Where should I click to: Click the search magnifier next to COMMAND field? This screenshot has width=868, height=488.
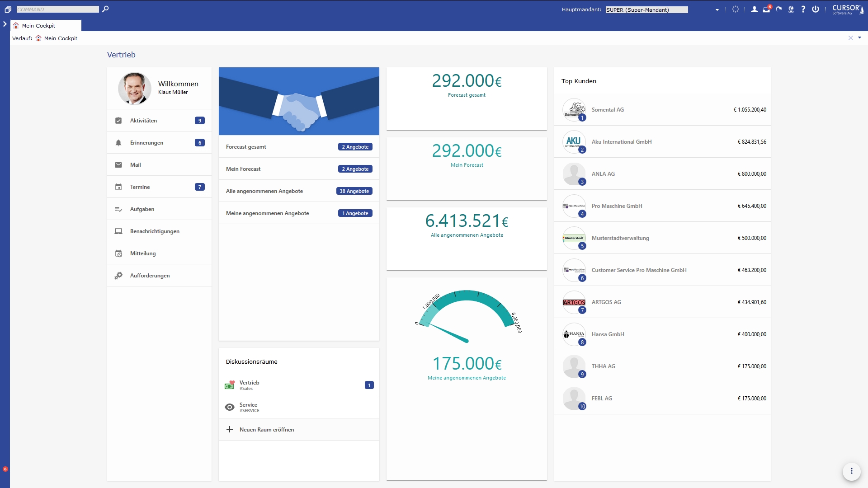click(105, 9)
